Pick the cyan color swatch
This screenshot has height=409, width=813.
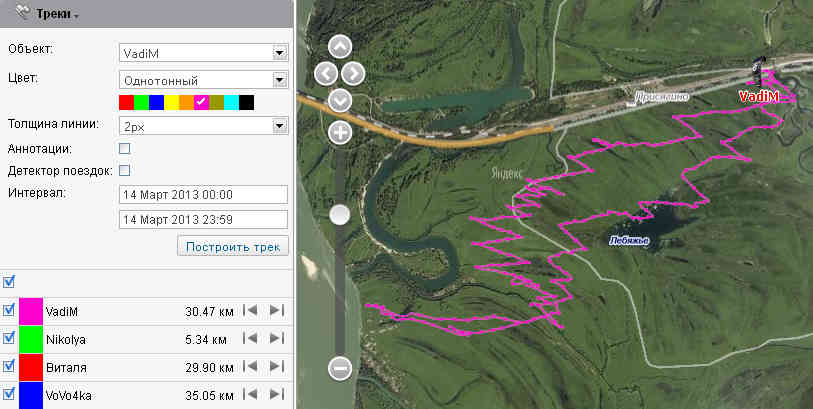(x=231, y=103)
